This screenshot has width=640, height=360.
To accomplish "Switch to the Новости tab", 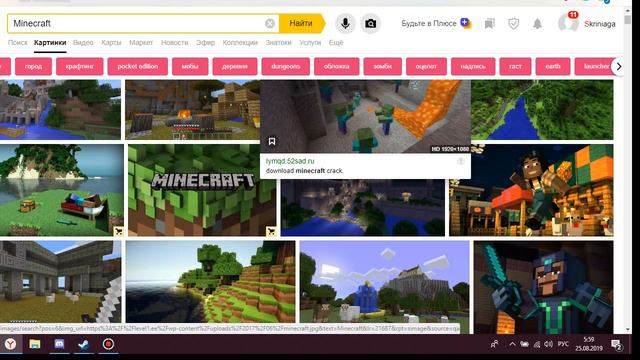I will click(174, 42).
